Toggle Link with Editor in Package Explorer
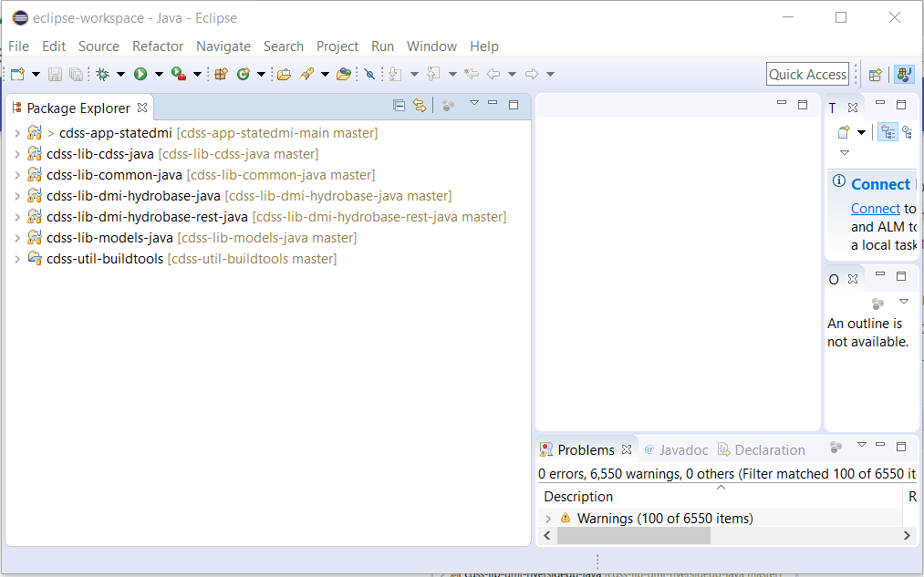This screenshot has height=577, width=924. pos(419,106)
